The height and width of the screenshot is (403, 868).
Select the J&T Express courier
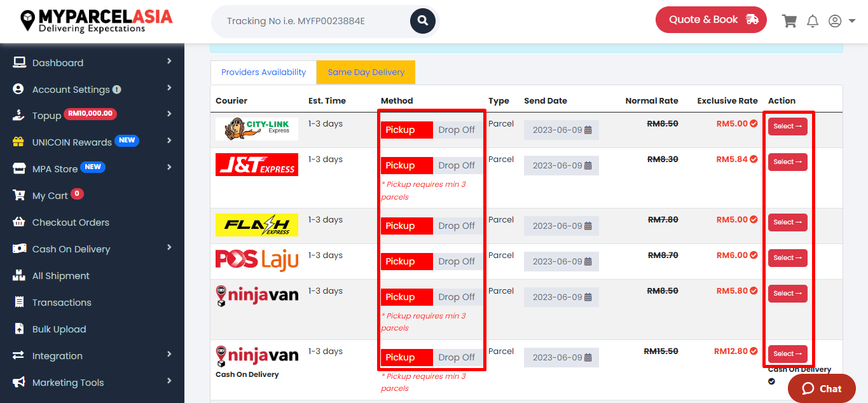pos(788,162)
